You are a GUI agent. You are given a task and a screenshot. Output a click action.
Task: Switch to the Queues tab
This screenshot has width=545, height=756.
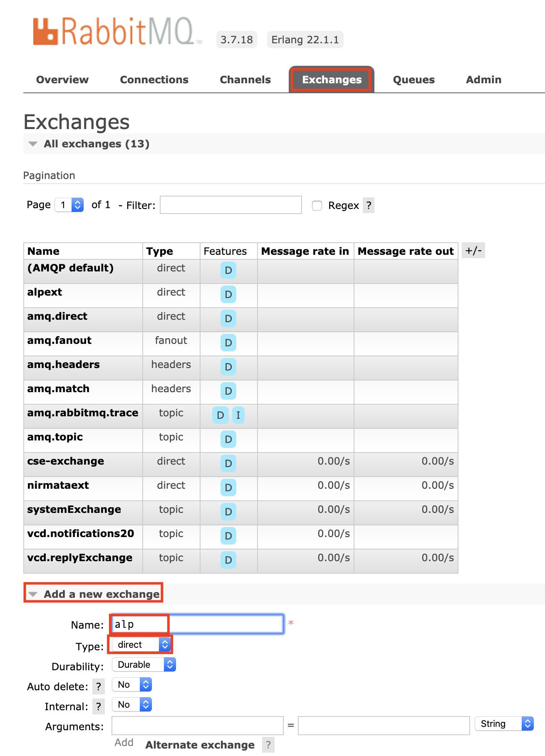click(414, 80)
